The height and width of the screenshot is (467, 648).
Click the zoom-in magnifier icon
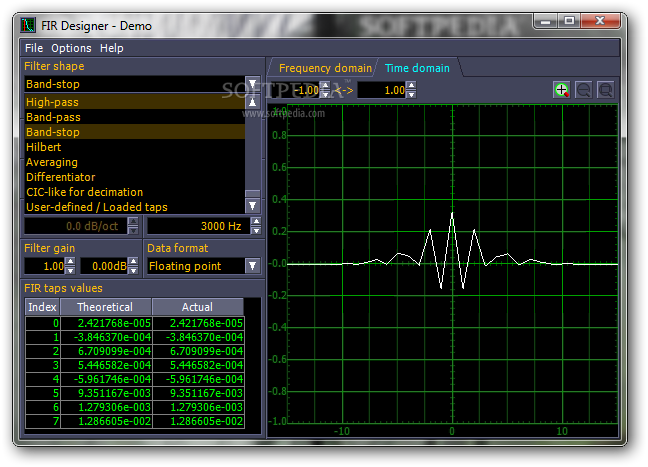click(561, 90)
